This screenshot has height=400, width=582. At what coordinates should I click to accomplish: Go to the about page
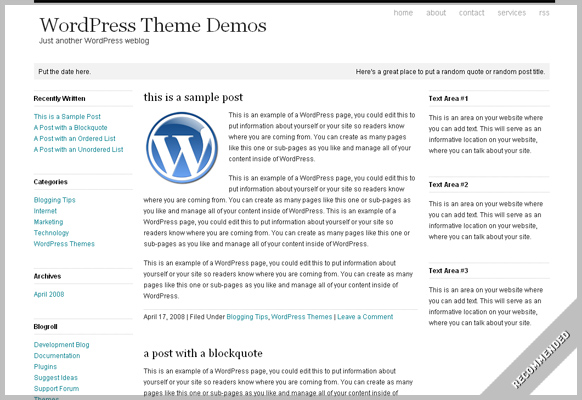[436, 13]
